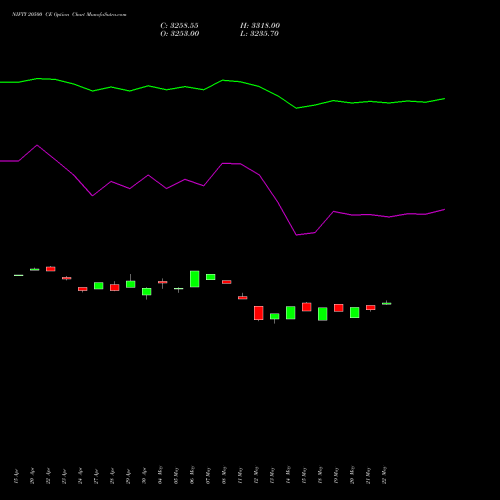Select the green candle for 29 Apr
The image size is (500, 500).
pos(131,284)
